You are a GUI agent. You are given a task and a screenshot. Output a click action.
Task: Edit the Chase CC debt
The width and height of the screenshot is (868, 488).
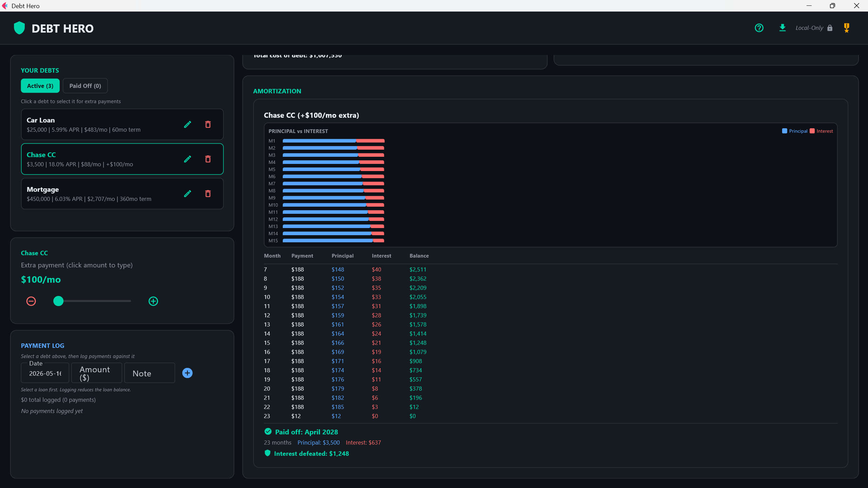click(x=187, y=159)
